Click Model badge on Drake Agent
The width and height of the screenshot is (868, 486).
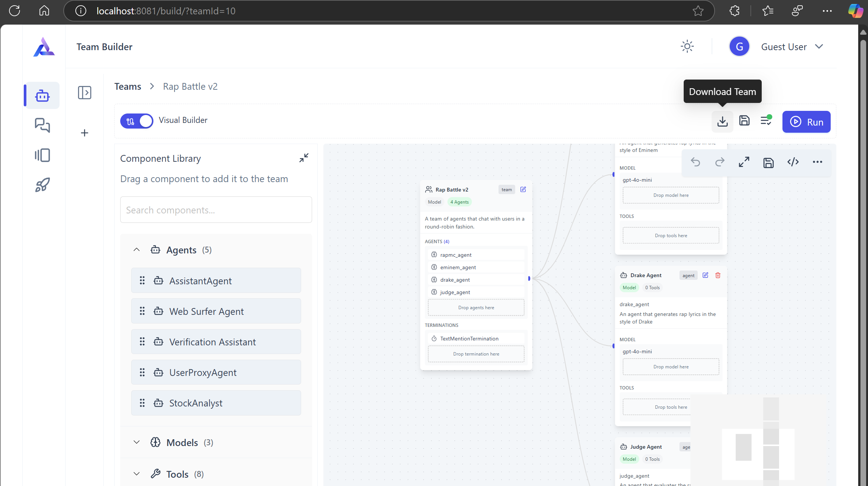pos(629,288)
